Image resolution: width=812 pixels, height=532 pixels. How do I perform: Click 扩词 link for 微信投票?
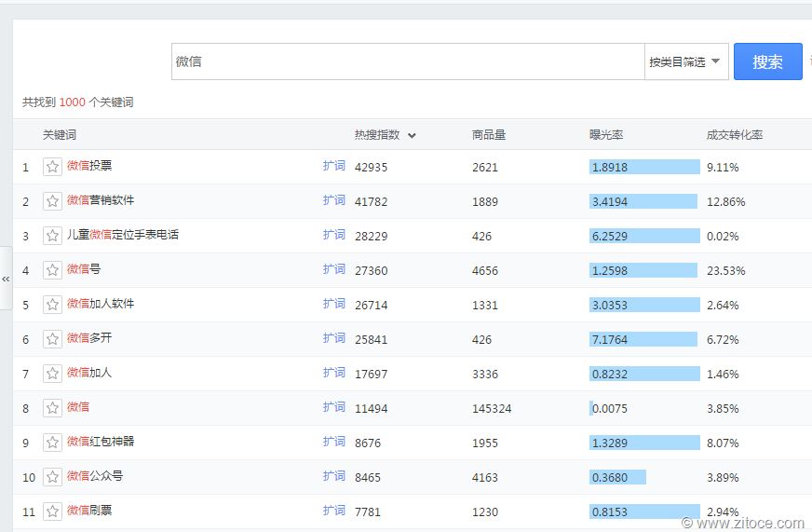(333, 166)
